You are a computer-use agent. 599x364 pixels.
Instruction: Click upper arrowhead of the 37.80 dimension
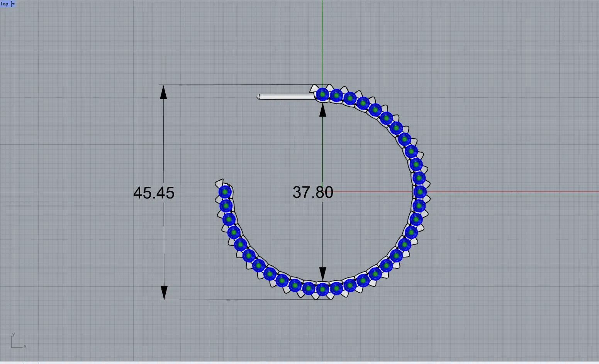click(322, 110)
